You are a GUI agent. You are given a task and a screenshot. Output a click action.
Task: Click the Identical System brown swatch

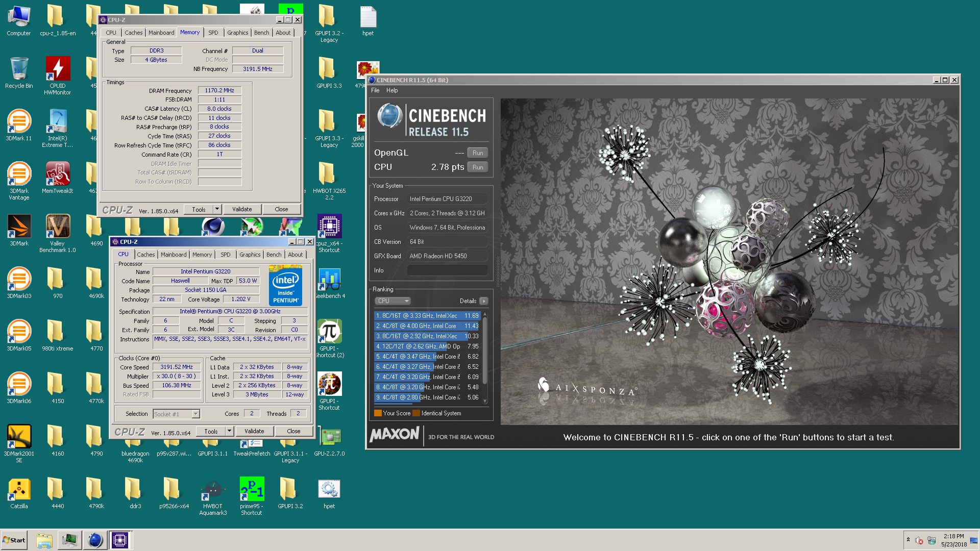point(416,413)
